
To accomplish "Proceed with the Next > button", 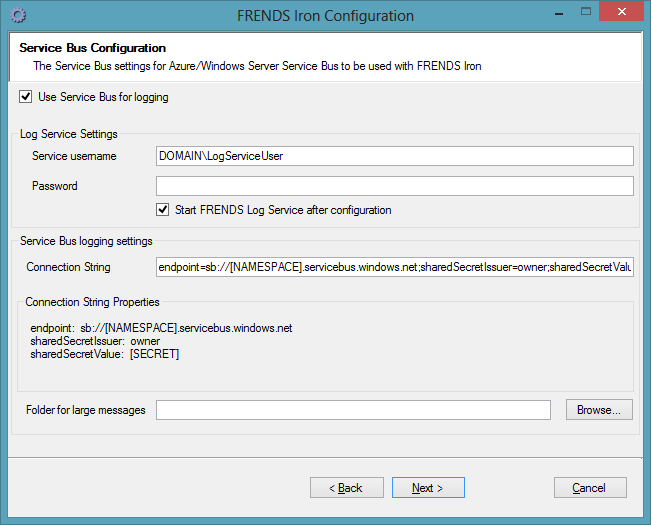I will pos(428,488).
